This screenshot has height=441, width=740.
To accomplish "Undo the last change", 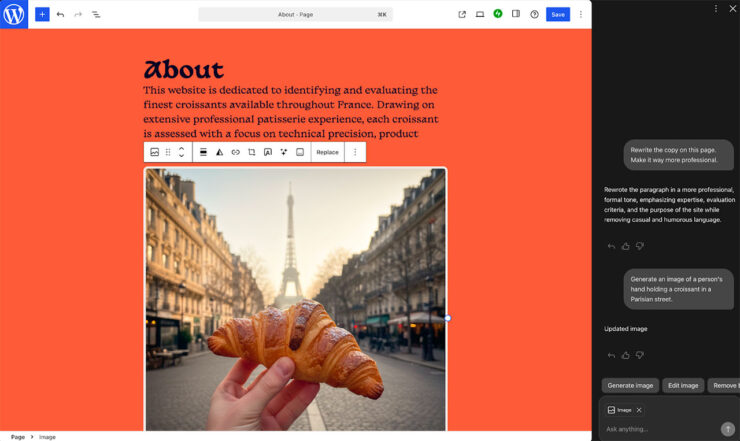I will 60,14.
